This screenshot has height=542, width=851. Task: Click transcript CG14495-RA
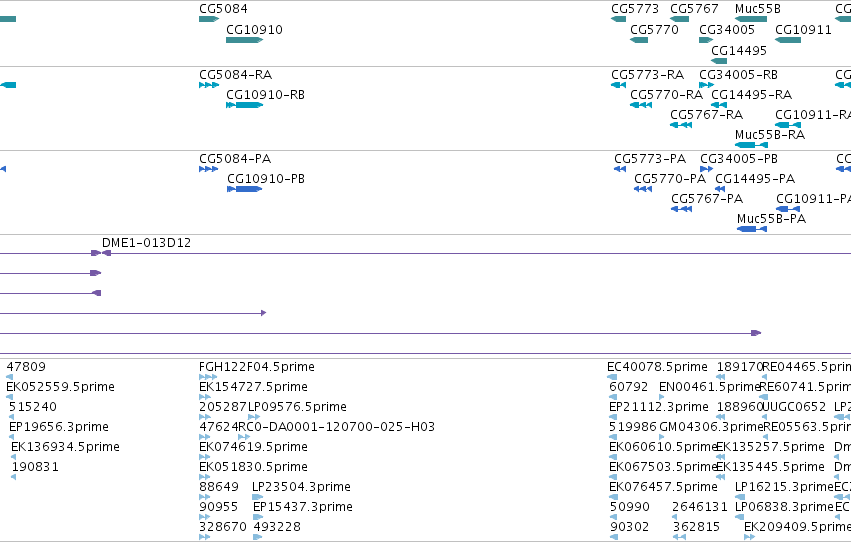[x=719, y=105]
